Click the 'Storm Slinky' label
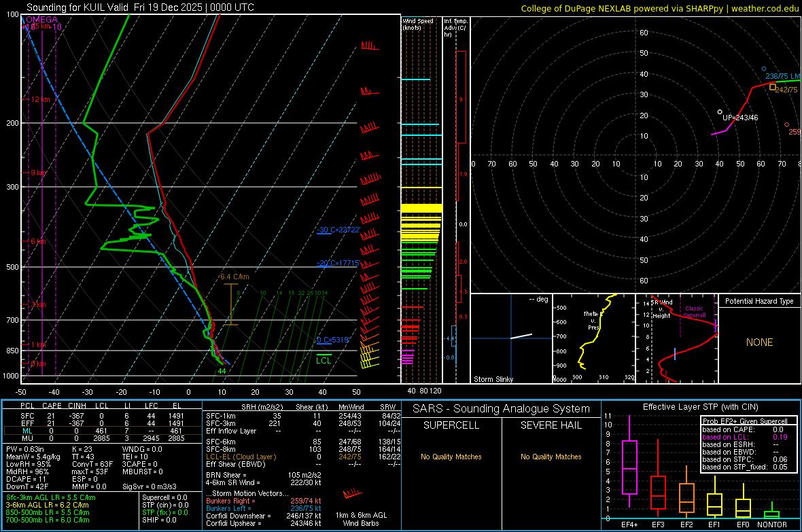 493,379
